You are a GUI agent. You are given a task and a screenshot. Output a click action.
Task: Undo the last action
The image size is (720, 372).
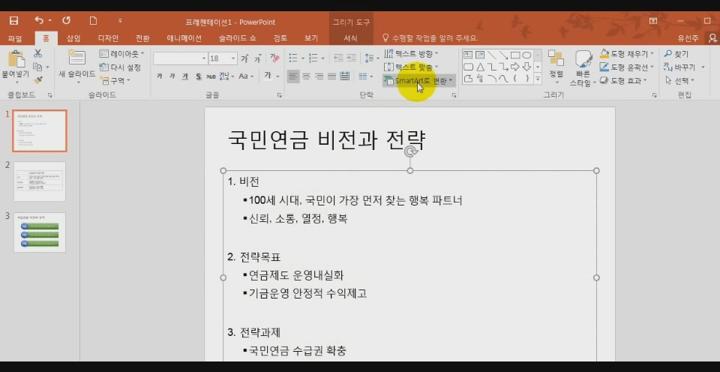coord(39,21)
